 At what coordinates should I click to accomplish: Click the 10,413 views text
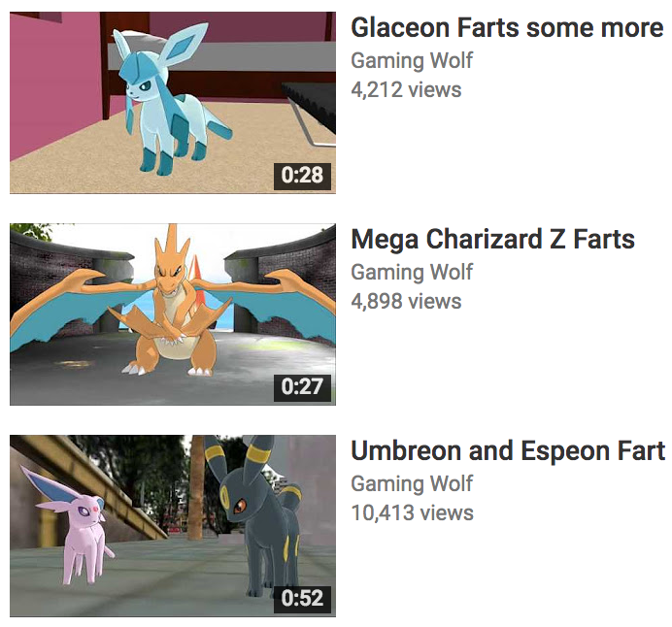pos(413,513)
